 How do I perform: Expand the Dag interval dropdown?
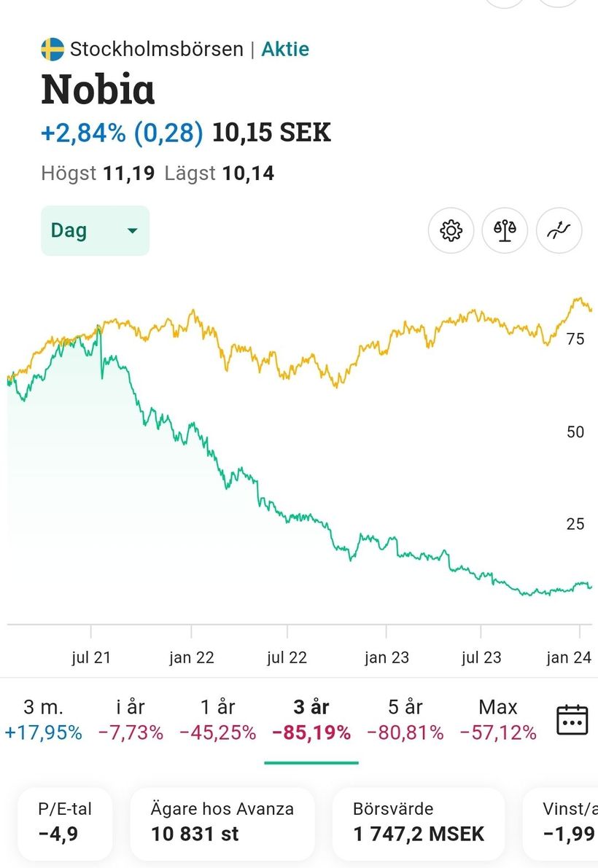(95, 231)
